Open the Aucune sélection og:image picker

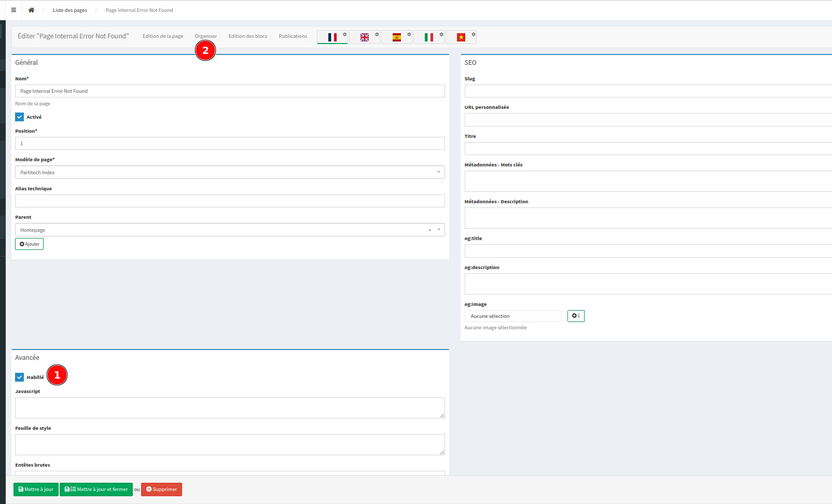tap(512, 316)
